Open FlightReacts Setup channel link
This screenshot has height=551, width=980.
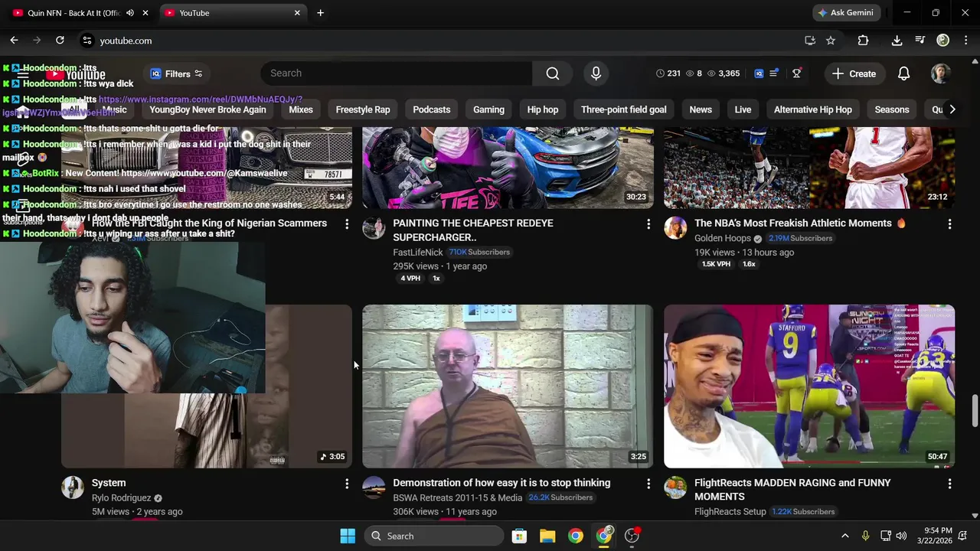[730, 512]
